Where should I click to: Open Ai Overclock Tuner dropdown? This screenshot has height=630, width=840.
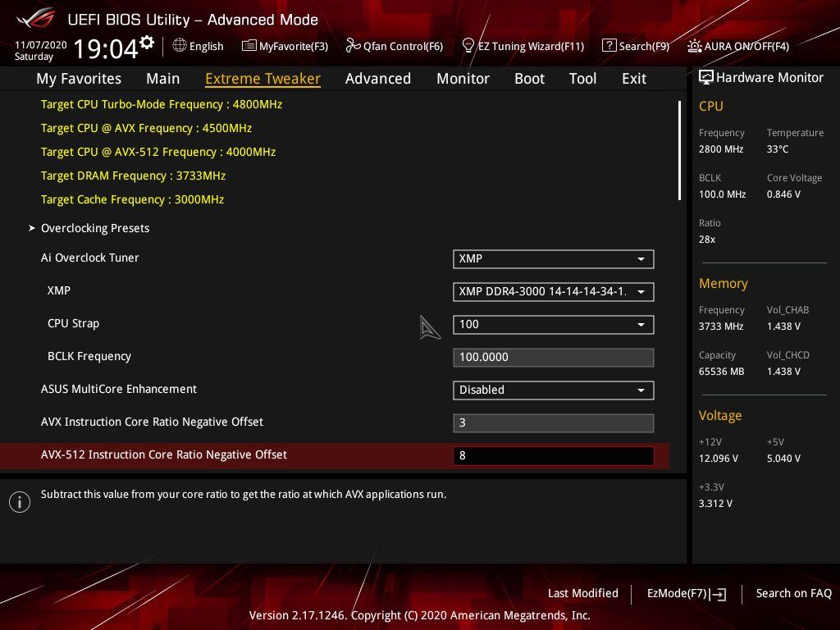click(x=554, y=258)
